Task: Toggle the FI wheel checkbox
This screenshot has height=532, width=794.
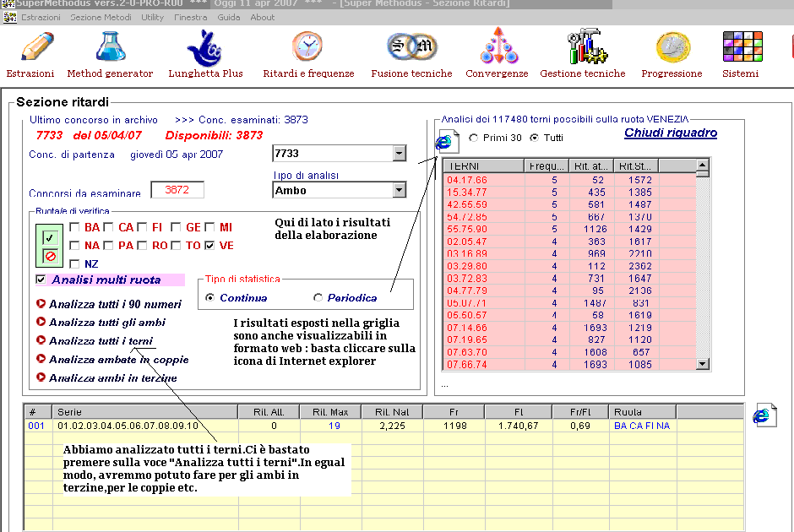Action: tap(142, 227)
